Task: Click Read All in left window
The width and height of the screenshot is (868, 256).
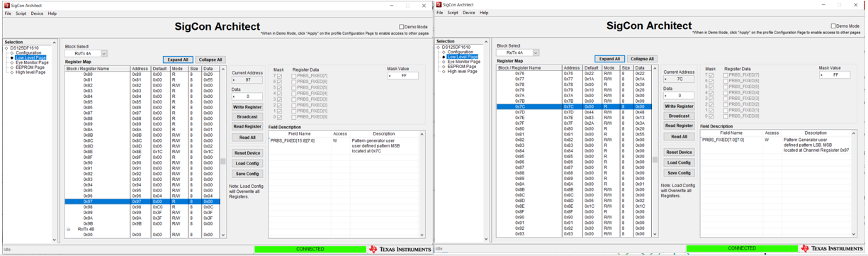Action: pyautogui.click(x=247, y=138)
